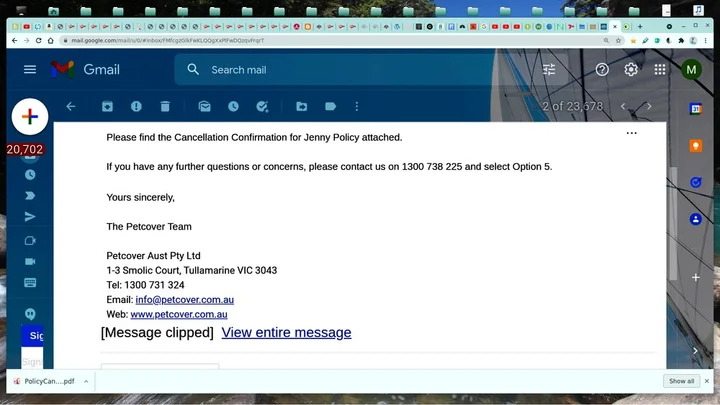Show search options in search bar
Screen dimensions: 720x405
(549, 70)
